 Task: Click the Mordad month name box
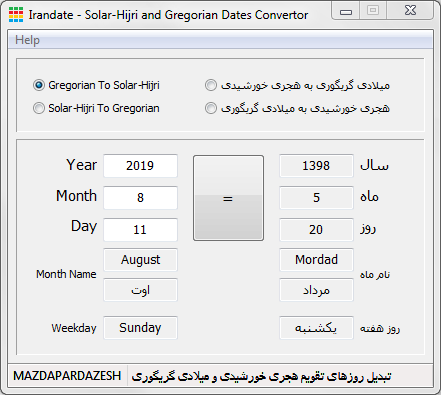316,260
